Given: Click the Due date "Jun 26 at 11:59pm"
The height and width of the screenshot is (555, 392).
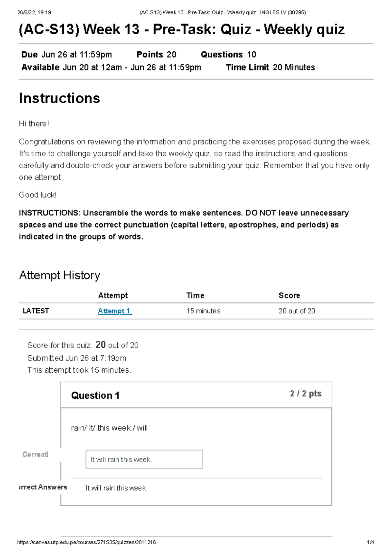Looking at the screenshot, I should [76, 55].
